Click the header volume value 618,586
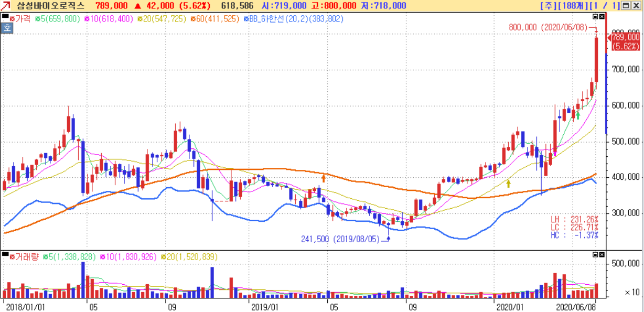The height and width of the screenshot is (312, 644). click(238, 6)
